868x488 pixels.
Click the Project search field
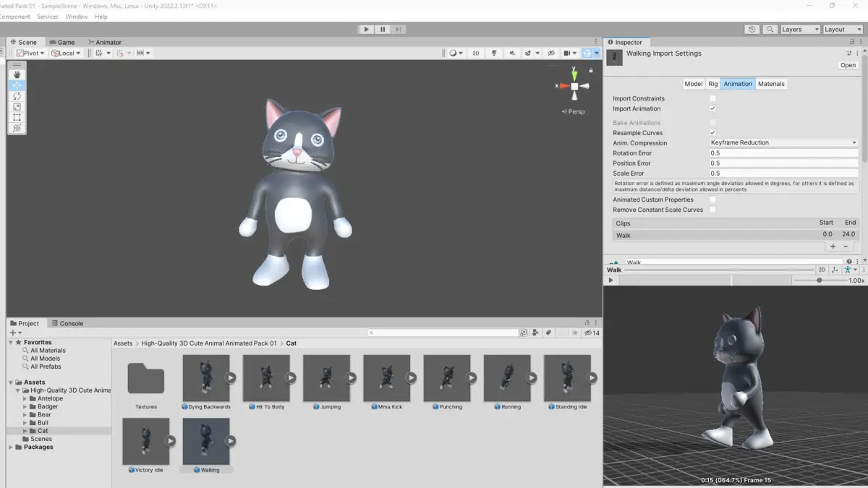[x=443, y=333]
